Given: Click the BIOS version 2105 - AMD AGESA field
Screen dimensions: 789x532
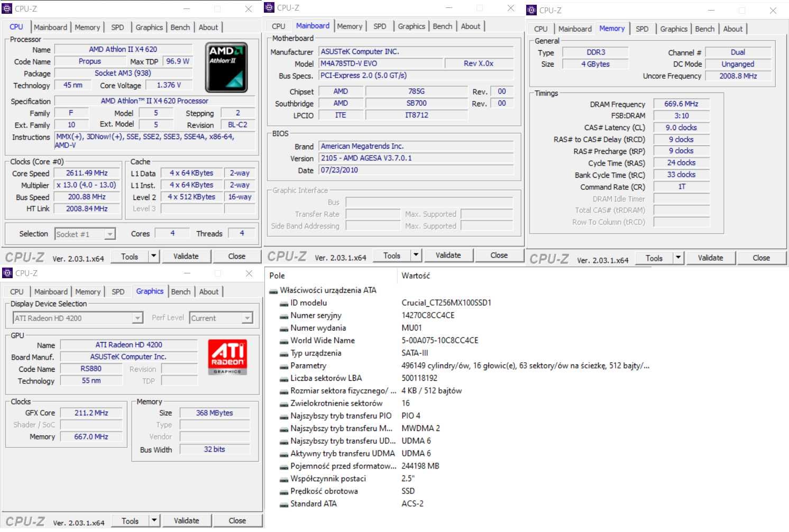Looking at the screenshot, I should (416, 158).
